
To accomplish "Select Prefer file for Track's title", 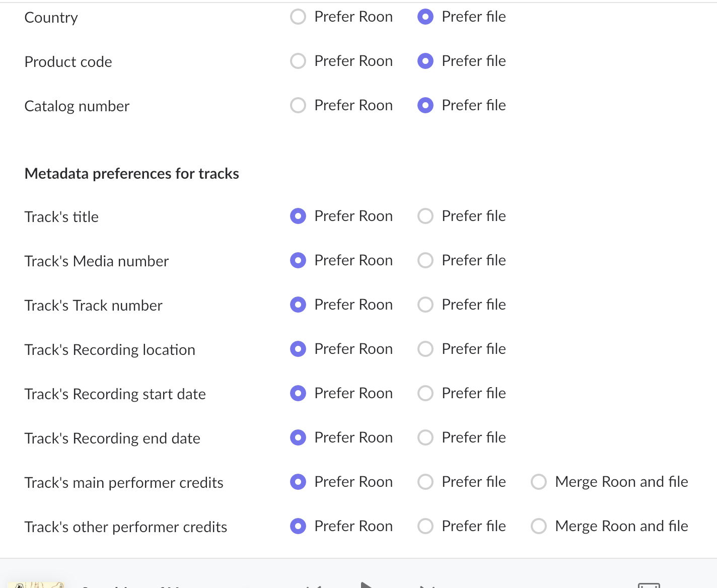I will [425, 216].
